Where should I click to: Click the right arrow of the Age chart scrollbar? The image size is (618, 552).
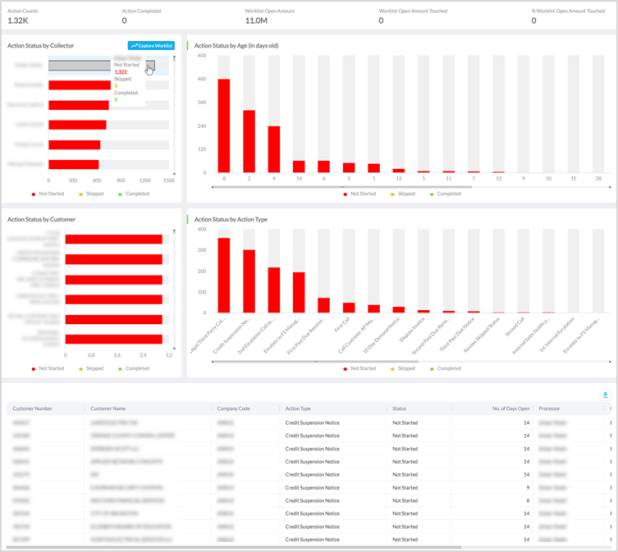pos(610,187)
